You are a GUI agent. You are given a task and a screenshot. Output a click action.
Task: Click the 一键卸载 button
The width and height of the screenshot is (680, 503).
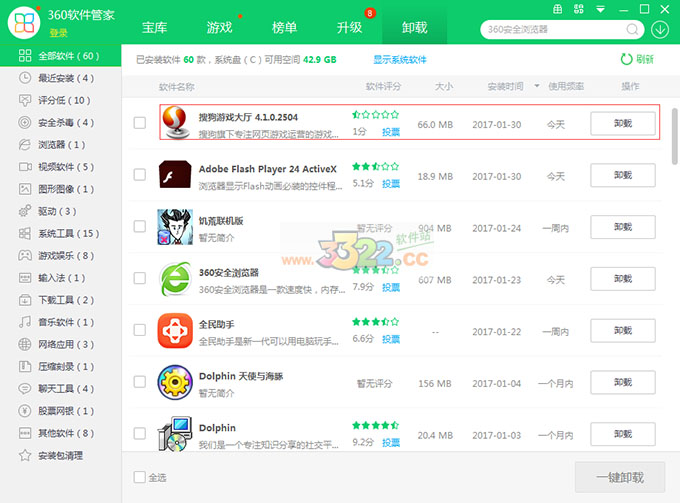click(620, 477)
